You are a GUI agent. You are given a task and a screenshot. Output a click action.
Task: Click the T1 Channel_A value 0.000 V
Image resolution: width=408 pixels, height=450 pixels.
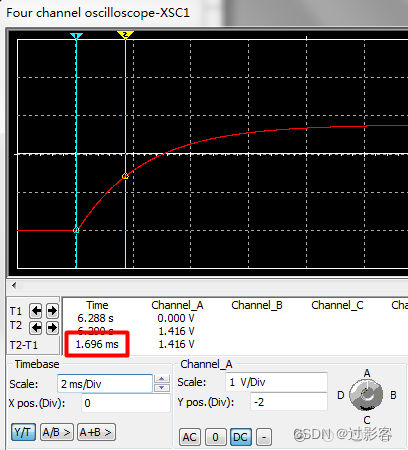(x=176, y=318)
